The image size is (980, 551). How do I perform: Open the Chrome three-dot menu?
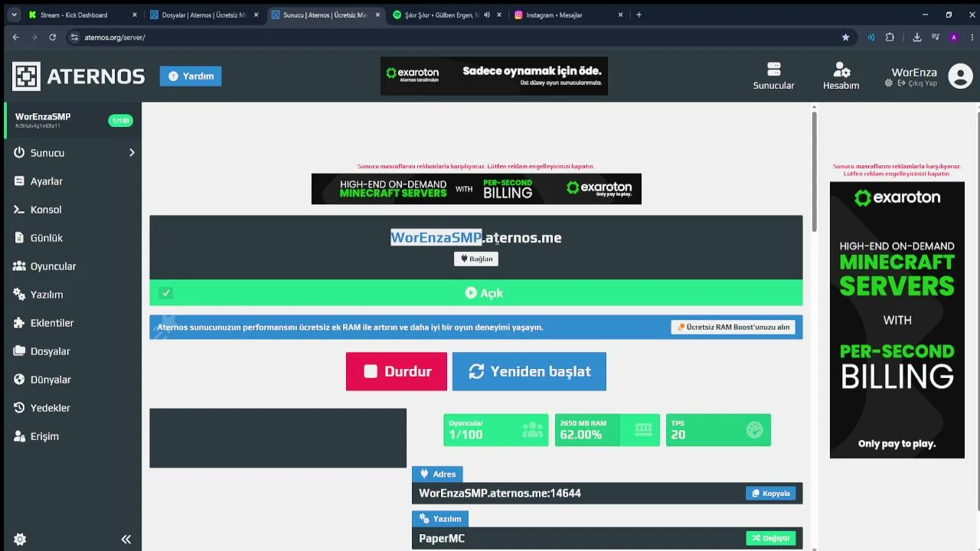click(972, 37)
